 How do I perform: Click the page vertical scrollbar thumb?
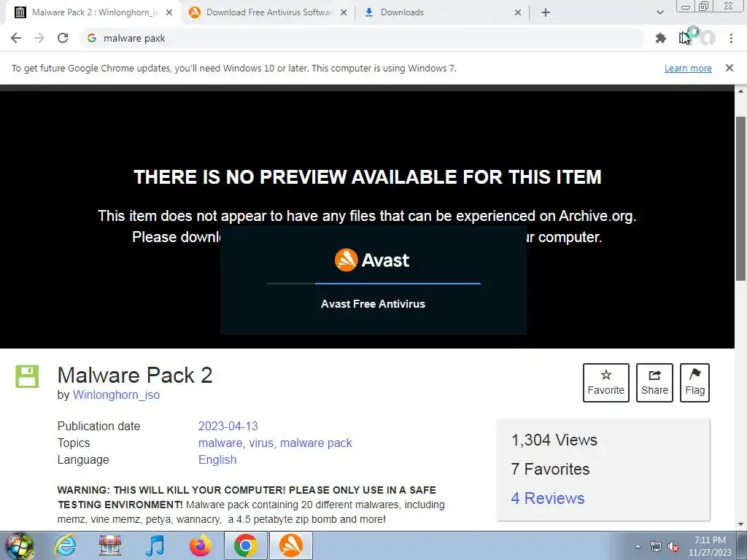[x=741, y=198]
